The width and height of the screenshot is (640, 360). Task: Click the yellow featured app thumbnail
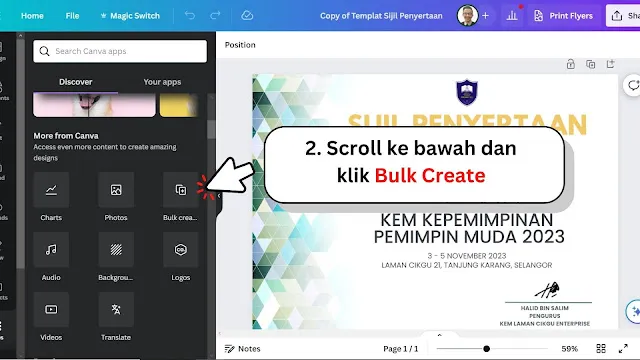click(x=179, y=105)
